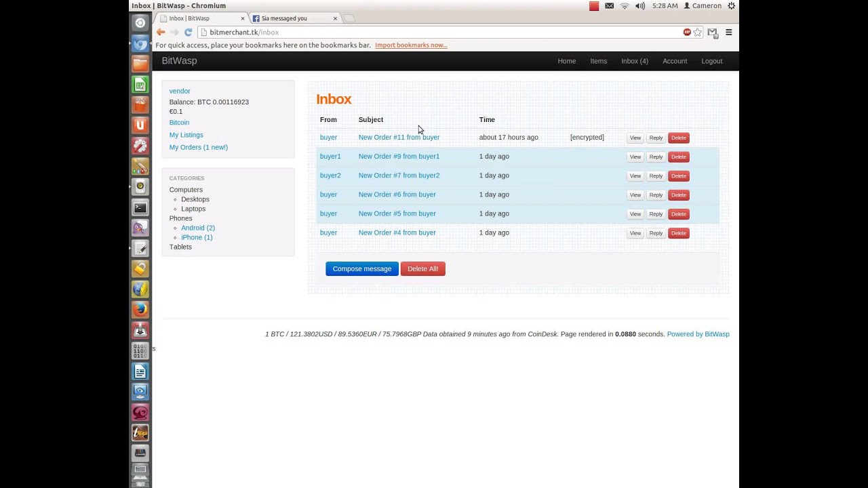Viewport: 868px width, 488px height.
Task: Click the 'Desktops' category text
Action: [195, 199]
